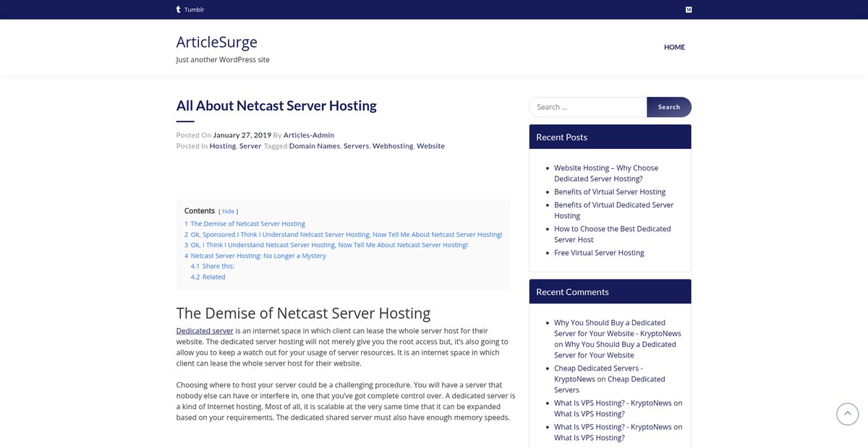Open commenter link Why You Should Buy - KryptoNews
This screenshot has width=868, height=448.
(618, 328)
